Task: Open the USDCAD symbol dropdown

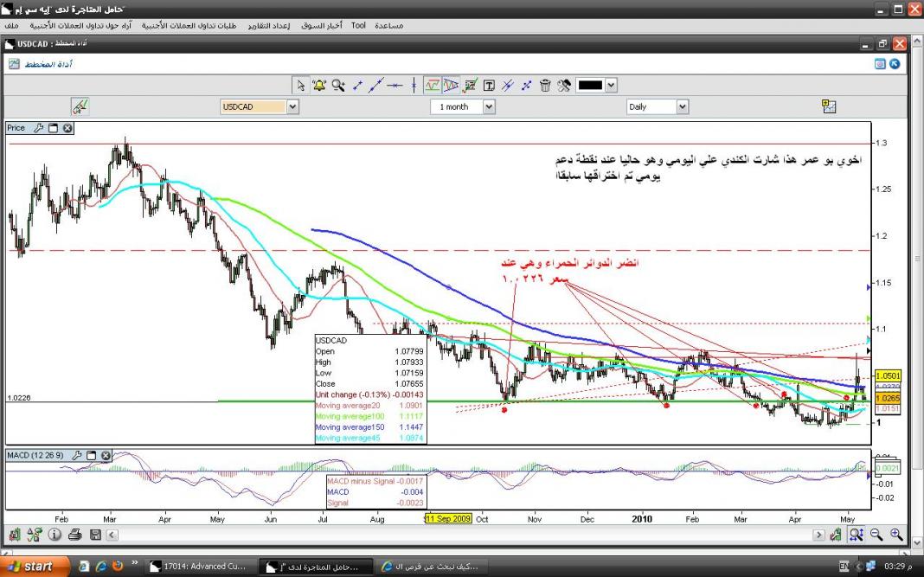Action: [292, 106]
